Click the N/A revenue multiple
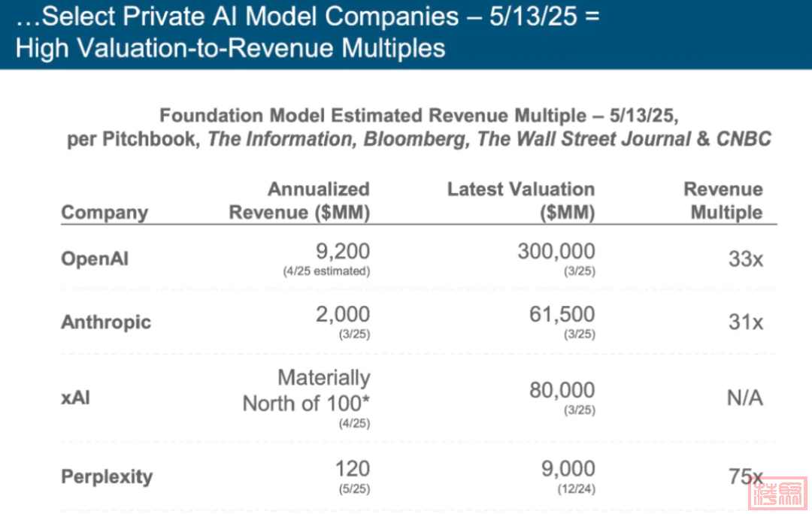This screenshot has width=812, height=514. click(744, 398)
